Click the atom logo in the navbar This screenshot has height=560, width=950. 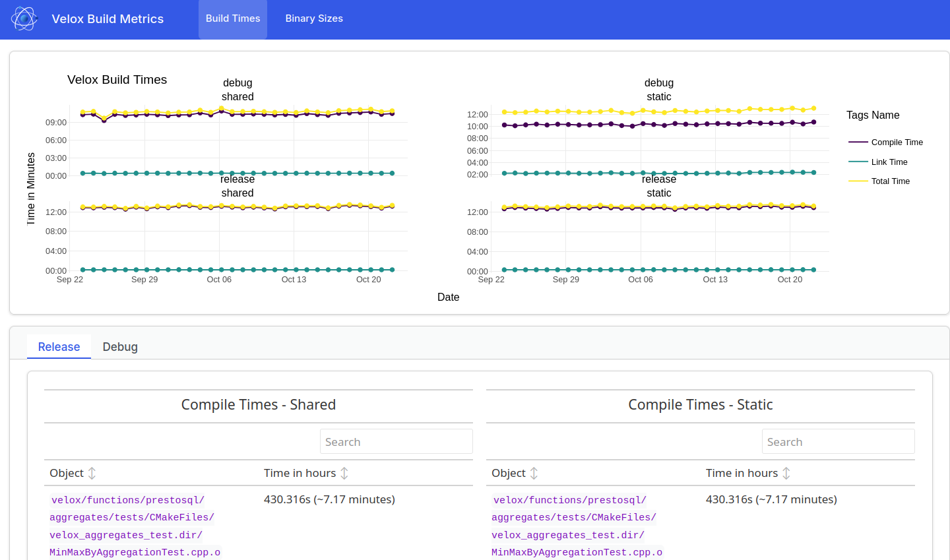pos(24,18)
